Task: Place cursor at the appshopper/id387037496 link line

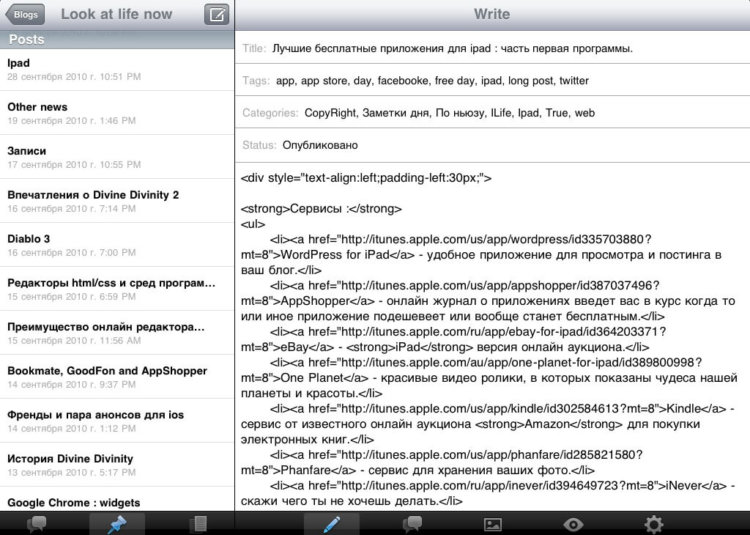Action: (x=464, y=285)
